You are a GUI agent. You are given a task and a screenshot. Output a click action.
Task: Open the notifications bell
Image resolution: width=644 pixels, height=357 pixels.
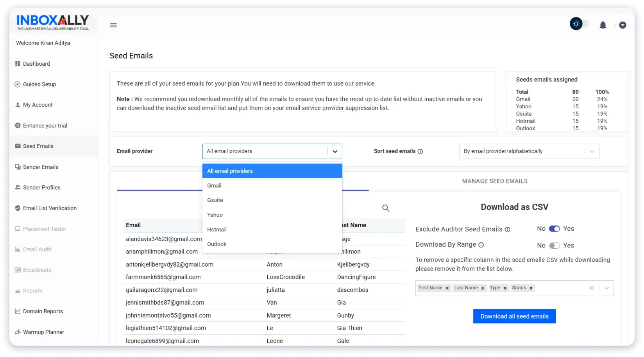point(603,25)
